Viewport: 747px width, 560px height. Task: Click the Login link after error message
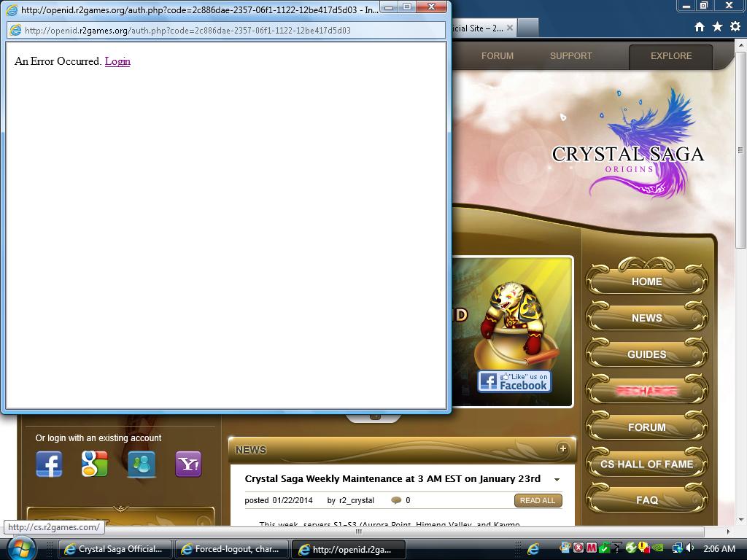click(117, 61)
